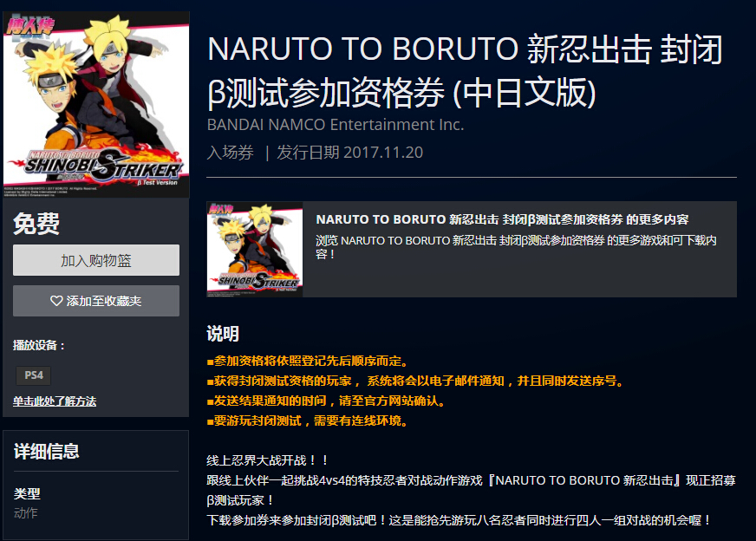Click the PS4 platform badge
Viewport: 756px width, 541px height.
click(x=34, y=375)
